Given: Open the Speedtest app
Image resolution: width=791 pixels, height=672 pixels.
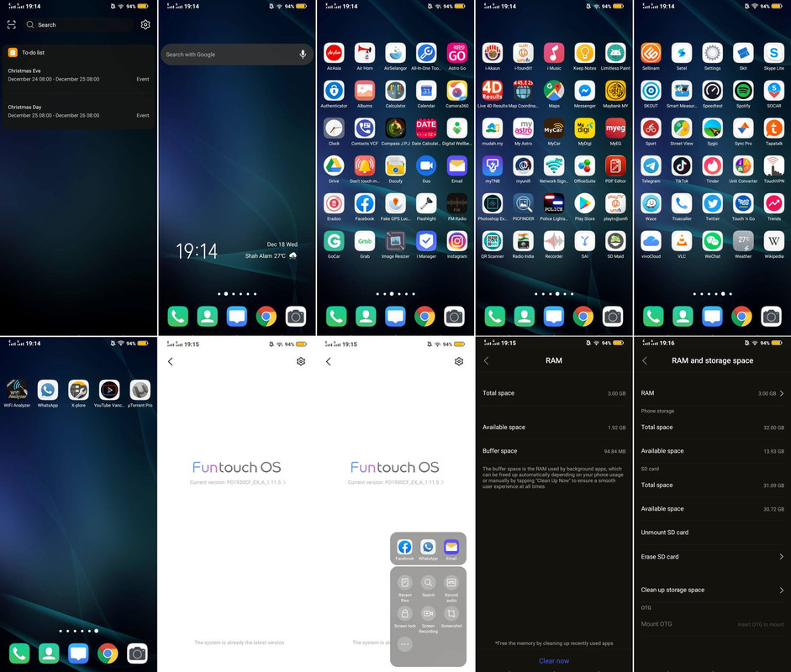Looking at the screenshot, I should coord(712,91).
